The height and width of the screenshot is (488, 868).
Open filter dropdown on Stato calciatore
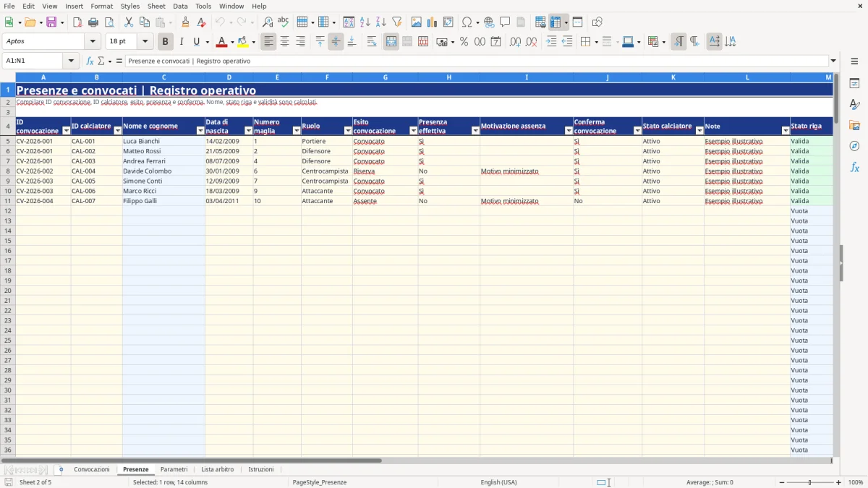click(699, 131)
